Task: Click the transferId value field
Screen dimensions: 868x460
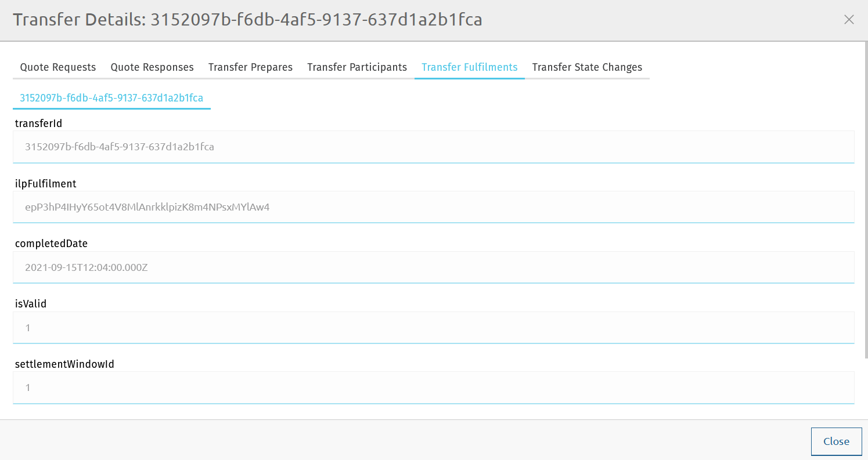Action: tap(433, 147)
